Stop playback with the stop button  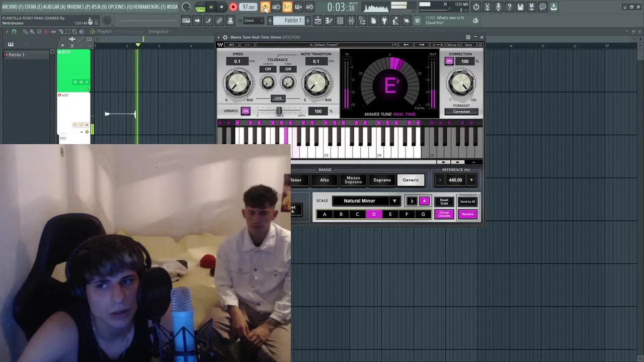tap(221, 7)
